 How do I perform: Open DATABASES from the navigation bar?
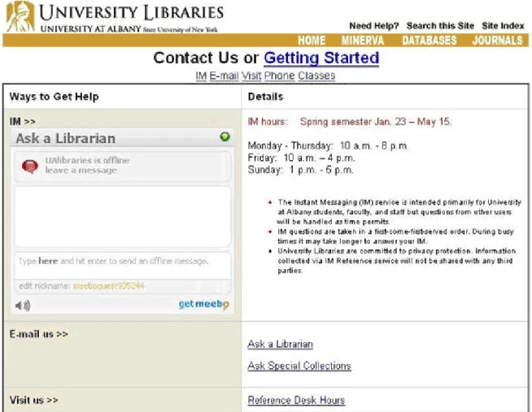430,41
